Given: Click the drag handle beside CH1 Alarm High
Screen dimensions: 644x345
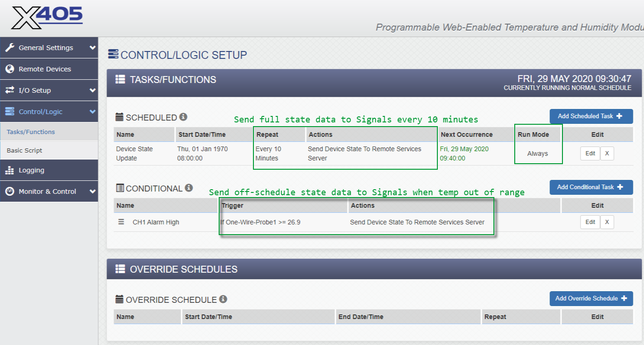Looking at the screenshot, I should pos(122,222).
